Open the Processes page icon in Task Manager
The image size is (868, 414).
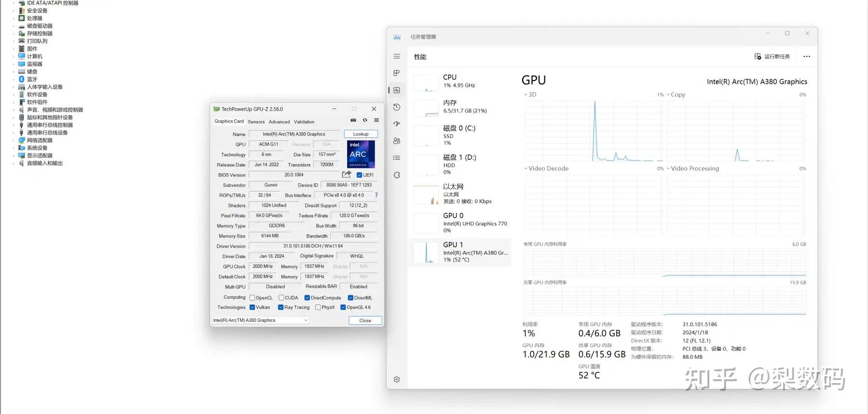pos(397,73)
